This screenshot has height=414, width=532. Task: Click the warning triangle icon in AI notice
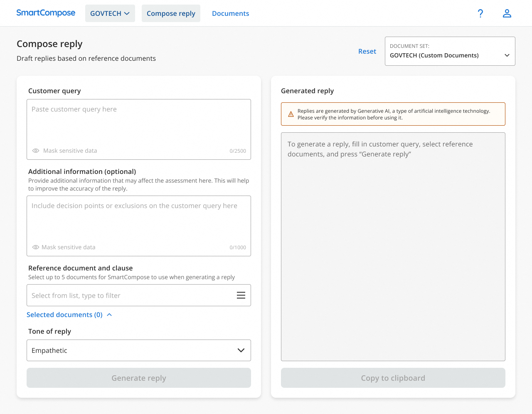point(291,114)
